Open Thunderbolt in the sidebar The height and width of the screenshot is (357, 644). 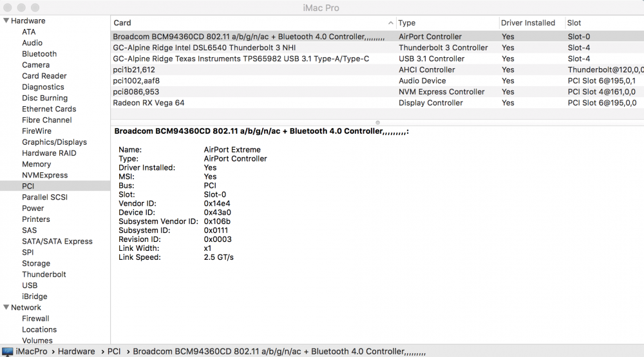pos(44,274)
